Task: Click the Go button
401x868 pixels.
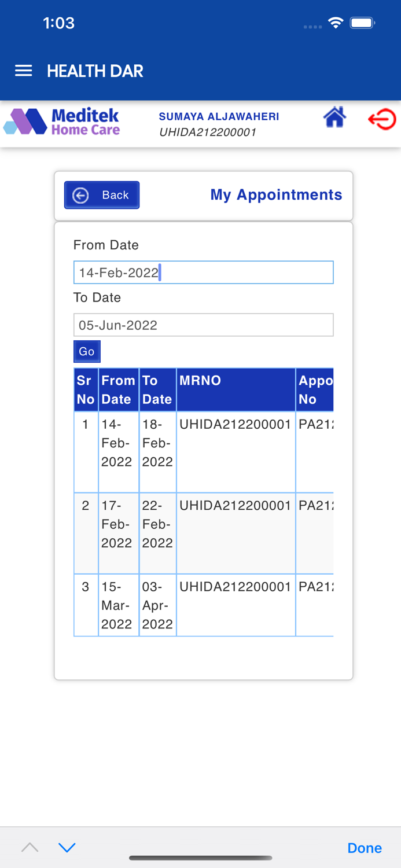Action: (87, 351)
